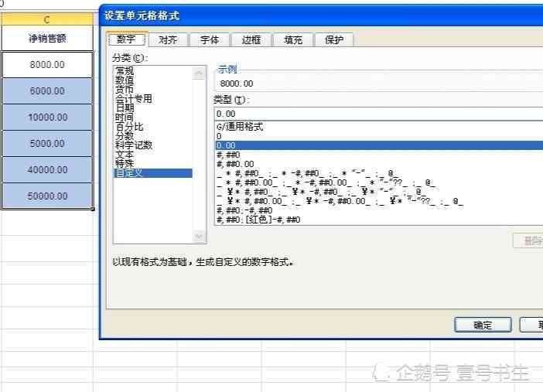Open the 填充 tab
Viewport: 543px width, 392px height.
(x=293, y=40)
